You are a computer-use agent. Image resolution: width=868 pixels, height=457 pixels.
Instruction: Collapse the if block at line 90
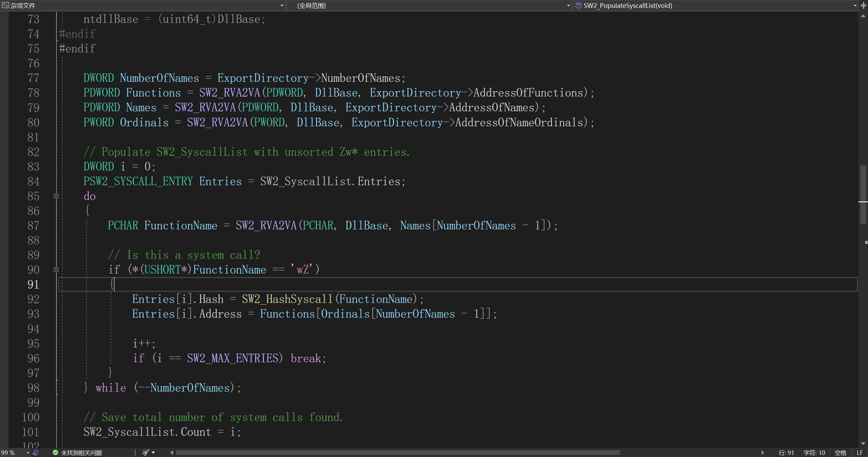(56, 269)
